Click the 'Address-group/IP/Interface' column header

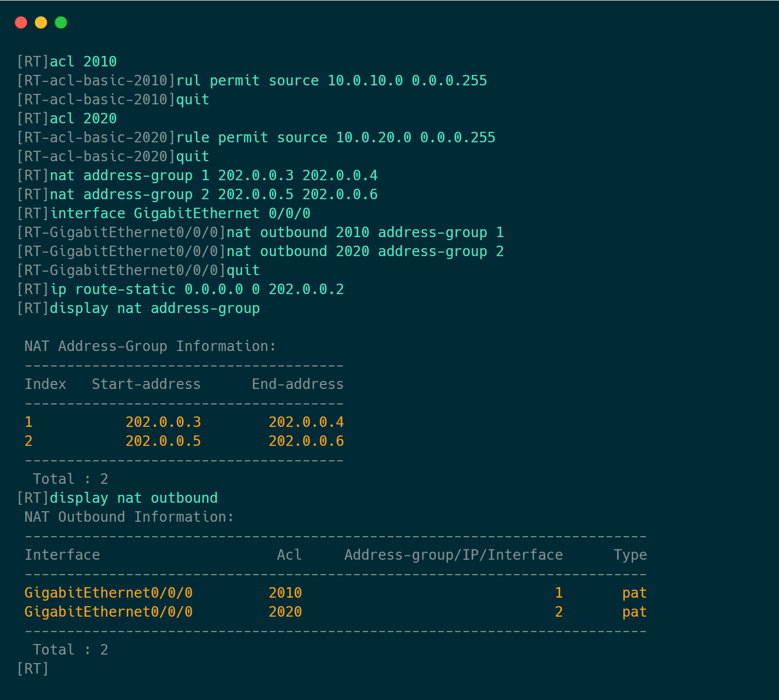click(453, 555)
